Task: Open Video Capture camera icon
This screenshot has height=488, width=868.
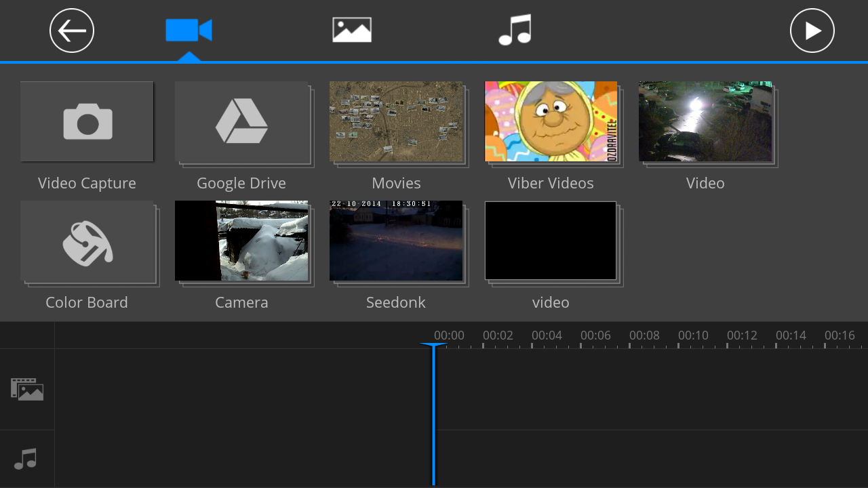Action: (x=87, y=122)
